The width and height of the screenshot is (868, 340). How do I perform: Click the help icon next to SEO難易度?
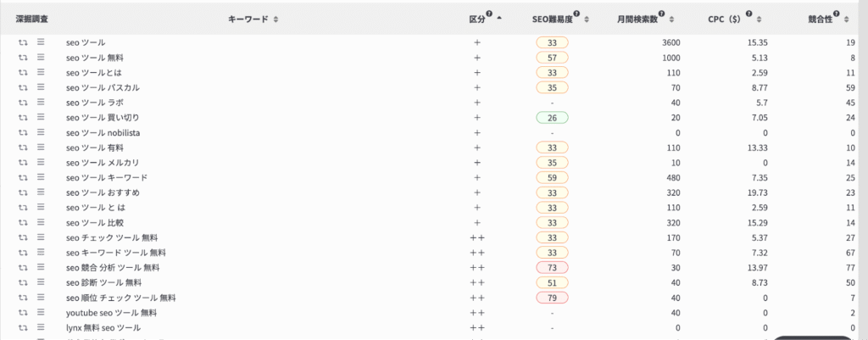pyautogui.click(x=576, y=15)
